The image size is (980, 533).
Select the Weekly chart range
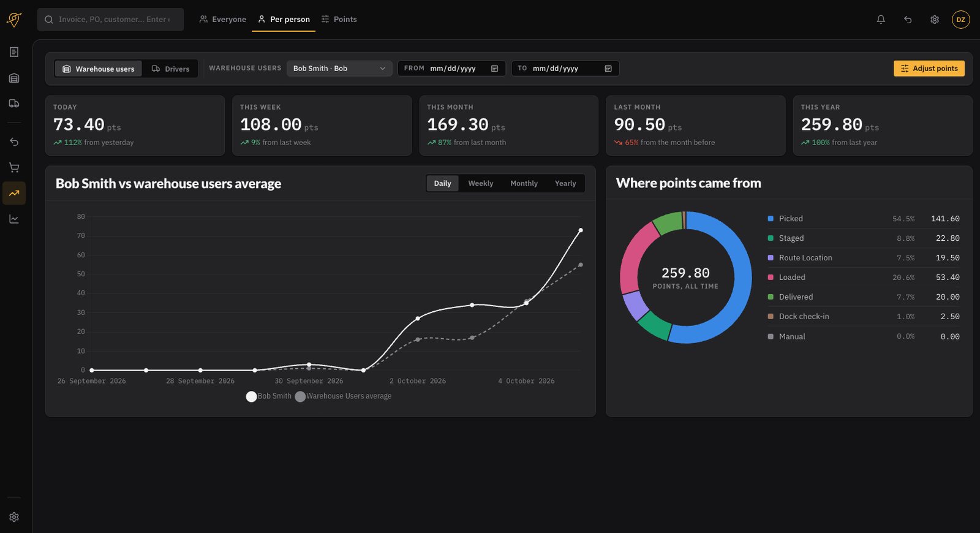point(481,183)
